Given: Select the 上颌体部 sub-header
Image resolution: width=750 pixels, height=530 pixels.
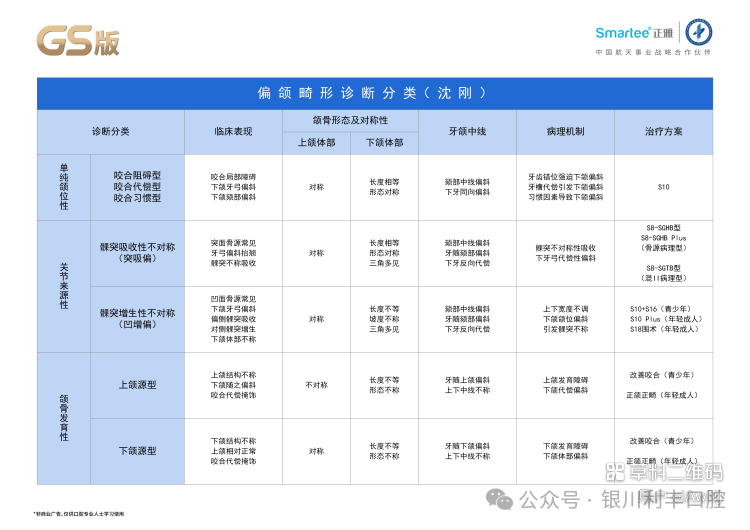Looking at the screenshot, I should 316,143.
